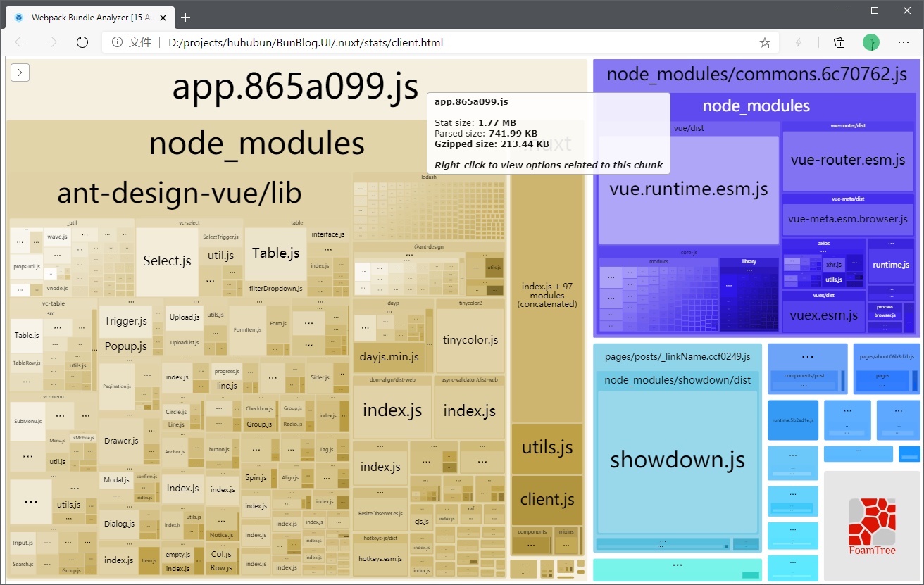This screenshot has width=924, height=585.
Task: Click the browser back arrow
Action: coord(20,42)
